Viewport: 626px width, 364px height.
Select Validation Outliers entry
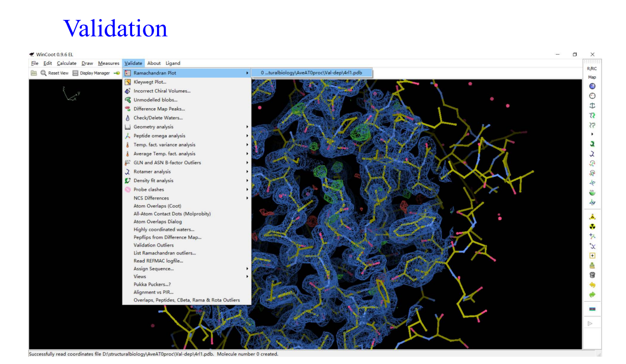click(x=187, y=245)
